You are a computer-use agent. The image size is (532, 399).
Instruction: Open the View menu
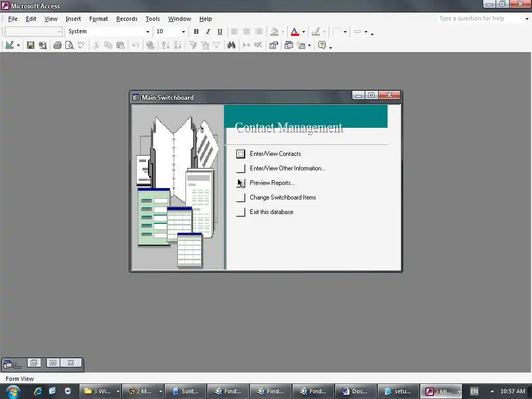click(51, 19)
